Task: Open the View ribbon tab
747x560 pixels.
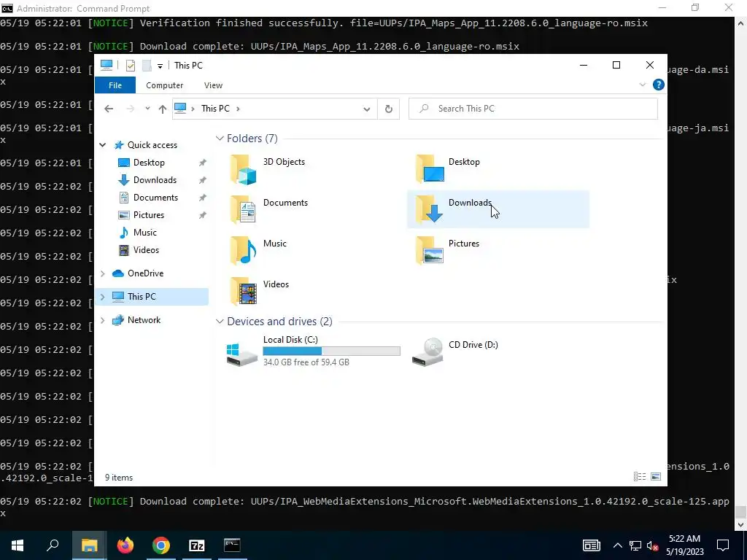Action: click(x=213, y=85)
